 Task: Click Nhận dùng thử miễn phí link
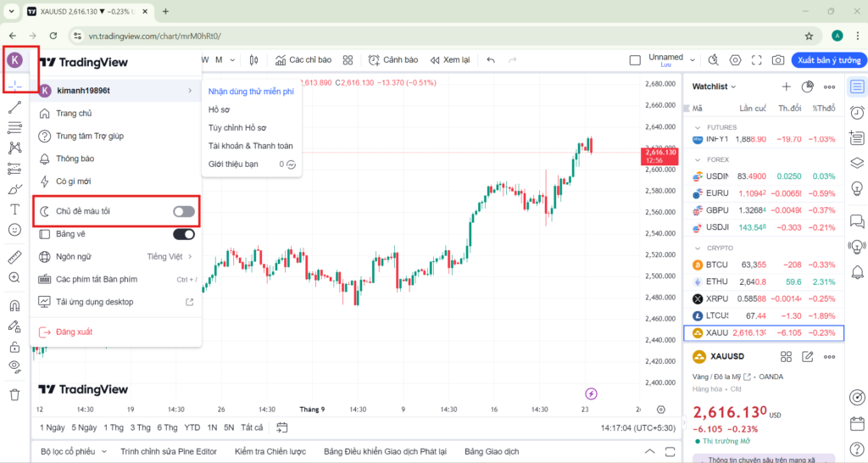coord(251,92)
